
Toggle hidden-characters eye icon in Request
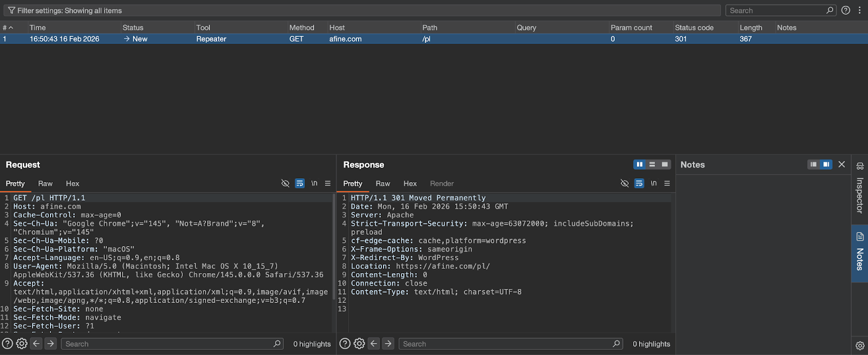point(285,183)
